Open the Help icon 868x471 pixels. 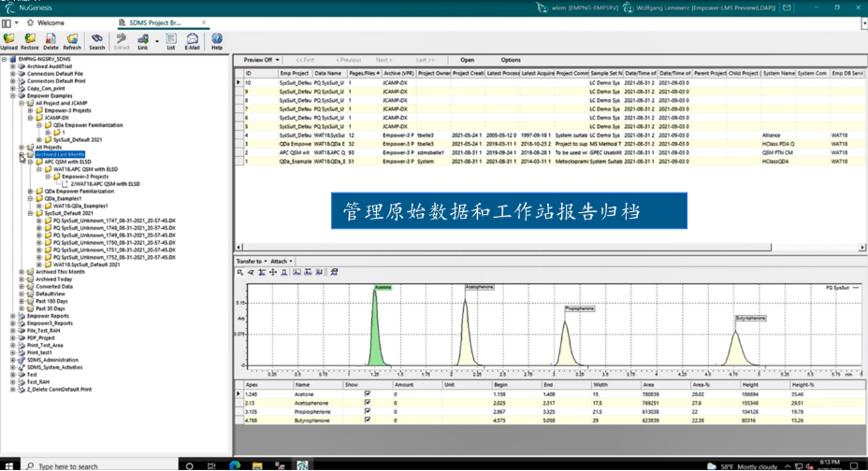[217, 41]
